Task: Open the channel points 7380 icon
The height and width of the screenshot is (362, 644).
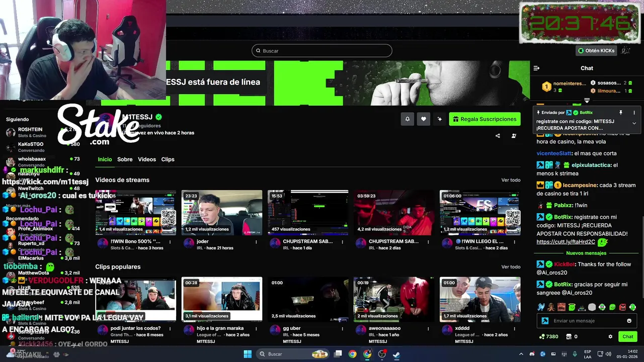Action: (x=541, y=337)
